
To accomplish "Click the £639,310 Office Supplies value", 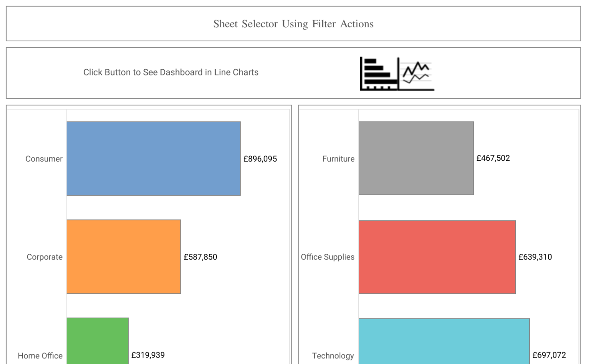I will click(535, 257).
